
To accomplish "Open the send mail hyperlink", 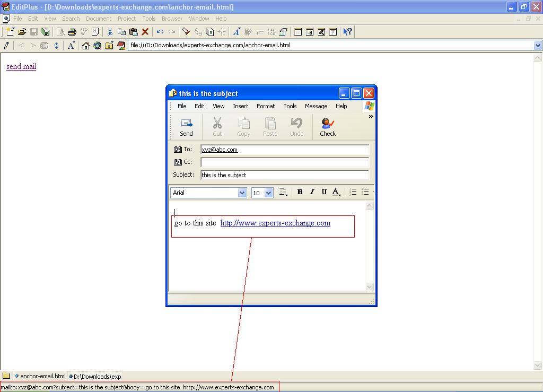I will tap(21, 66).
